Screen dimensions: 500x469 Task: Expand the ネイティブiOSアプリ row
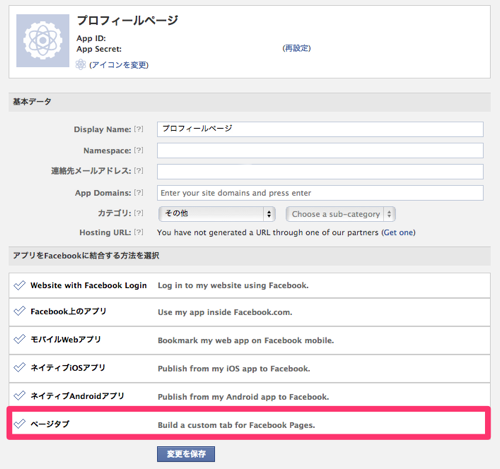tap(249, 368)
